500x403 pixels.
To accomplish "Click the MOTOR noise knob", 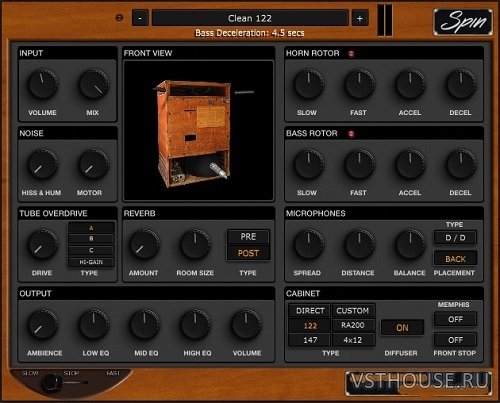I will coord(93,164).
